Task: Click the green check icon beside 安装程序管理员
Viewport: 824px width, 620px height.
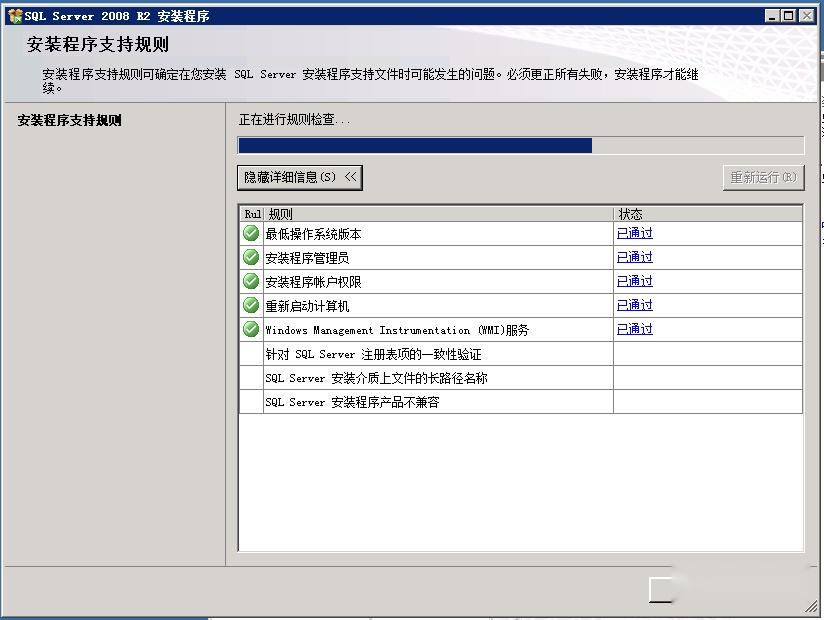Action: pos(251,257)
